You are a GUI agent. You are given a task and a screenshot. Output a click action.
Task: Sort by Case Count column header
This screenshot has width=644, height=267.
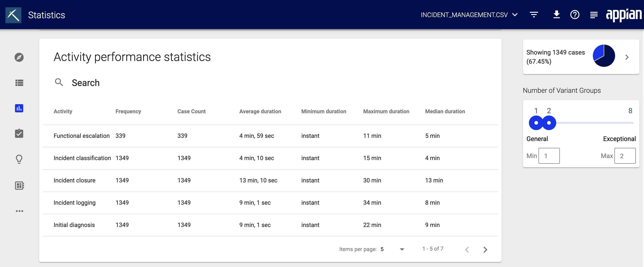click(191, 111)
